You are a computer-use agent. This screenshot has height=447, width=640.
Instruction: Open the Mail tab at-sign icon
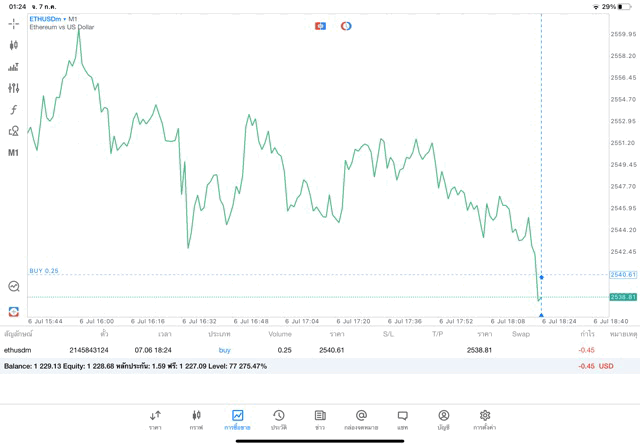point(361,419)
